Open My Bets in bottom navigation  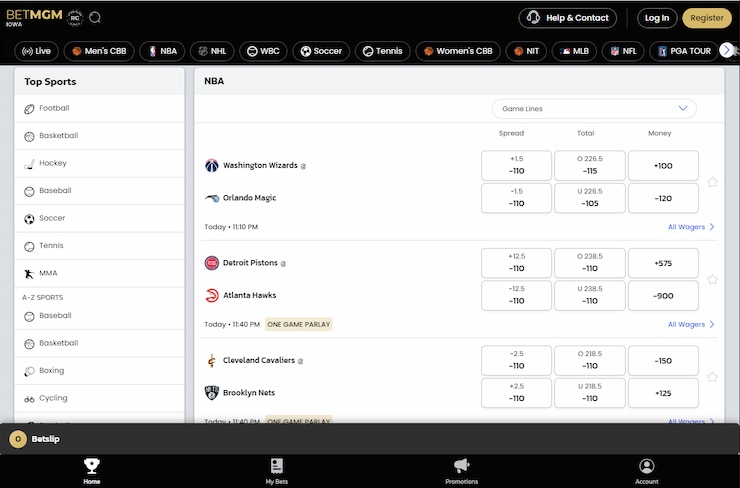pyautogui.click(x=277, y=471)
